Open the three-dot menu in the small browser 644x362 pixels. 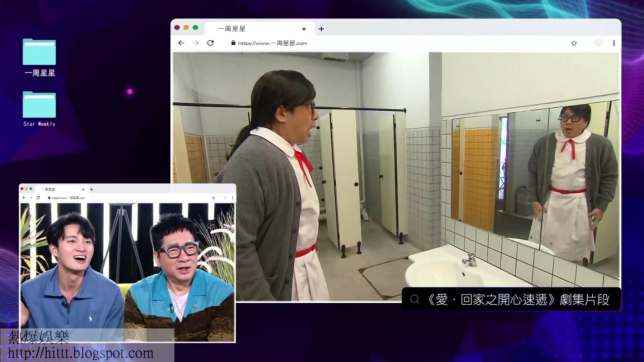tap(233, 198)
